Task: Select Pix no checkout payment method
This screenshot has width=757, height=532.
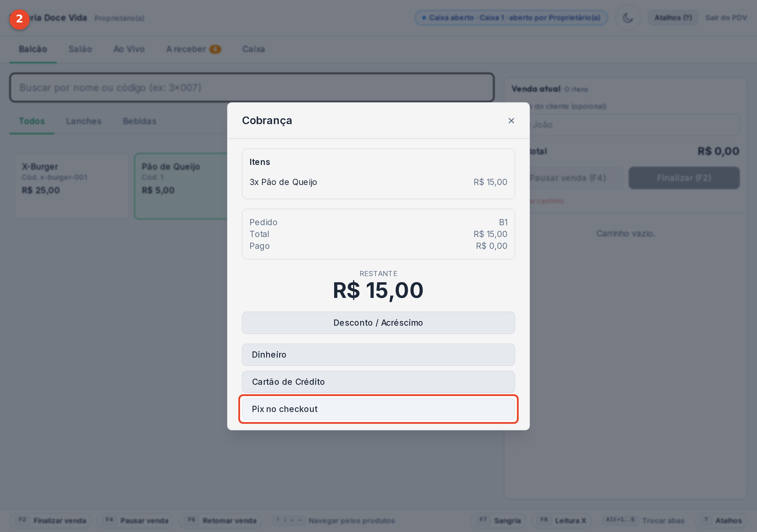Action: pos(378,409)
